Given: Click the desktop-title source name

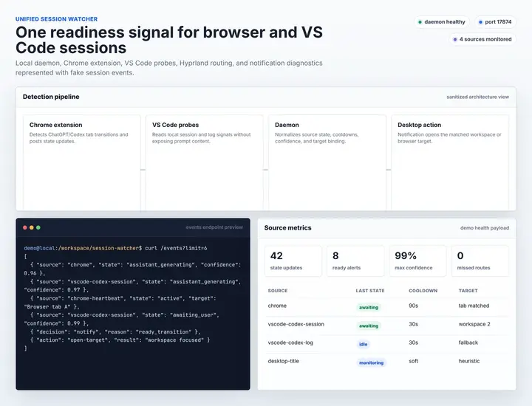Looking at the screenshot, I should (283, 361).
